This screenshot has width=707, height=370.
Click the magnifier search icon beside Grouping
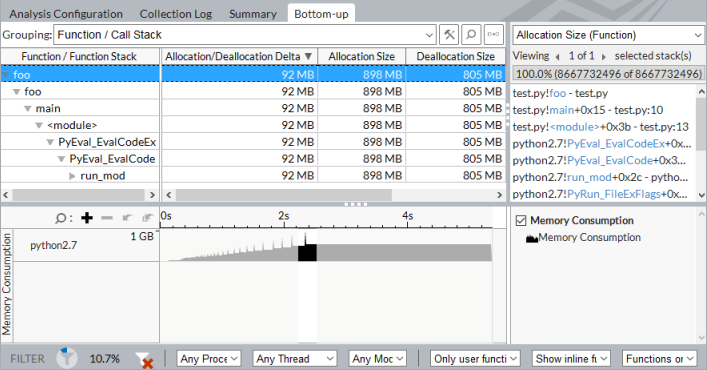click(x=471, y=35)
